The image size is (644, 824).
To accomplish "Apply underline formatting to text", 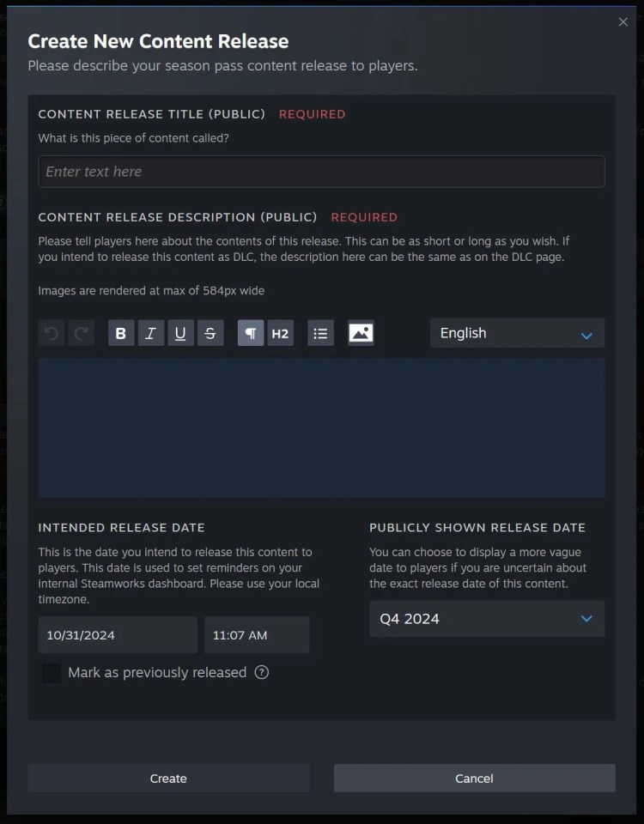I will pos(180,333).
